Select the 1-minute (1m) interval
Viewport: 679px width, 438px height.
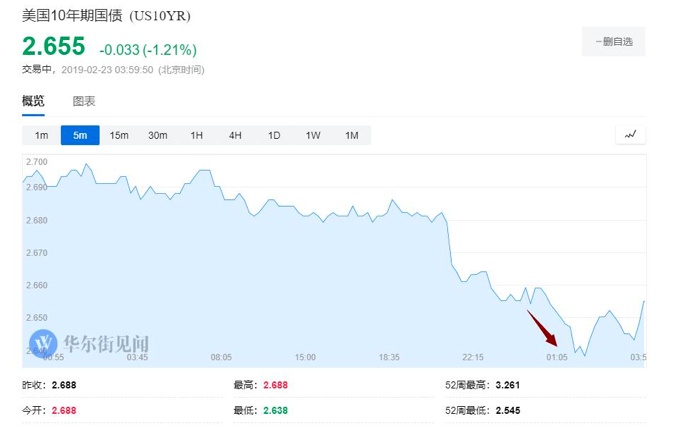click(41, 135)
